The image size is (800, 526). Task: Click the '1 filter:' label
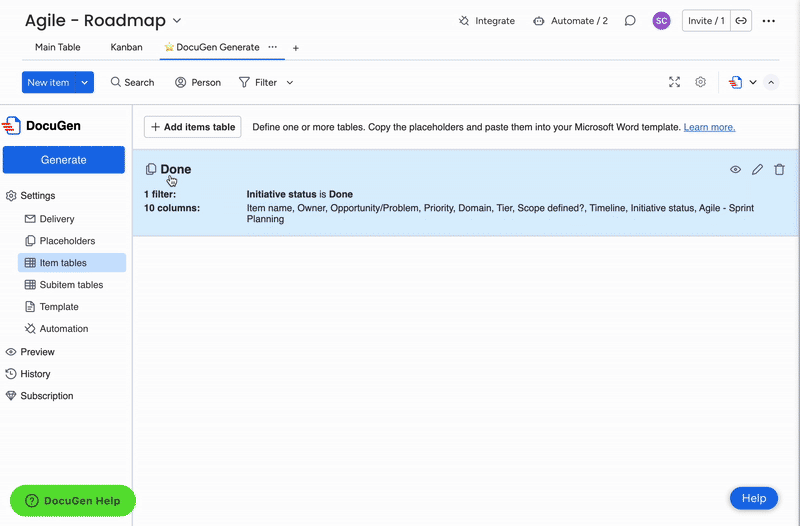pos(160,194)
